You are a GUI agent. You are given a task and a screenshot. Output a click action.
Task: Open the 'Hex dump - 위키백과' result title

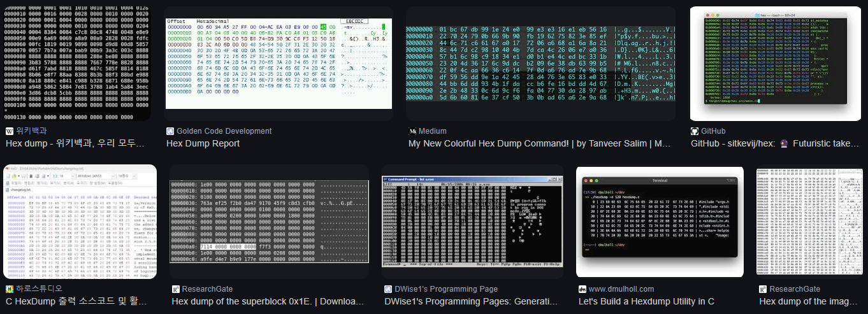tap(75, 143)
